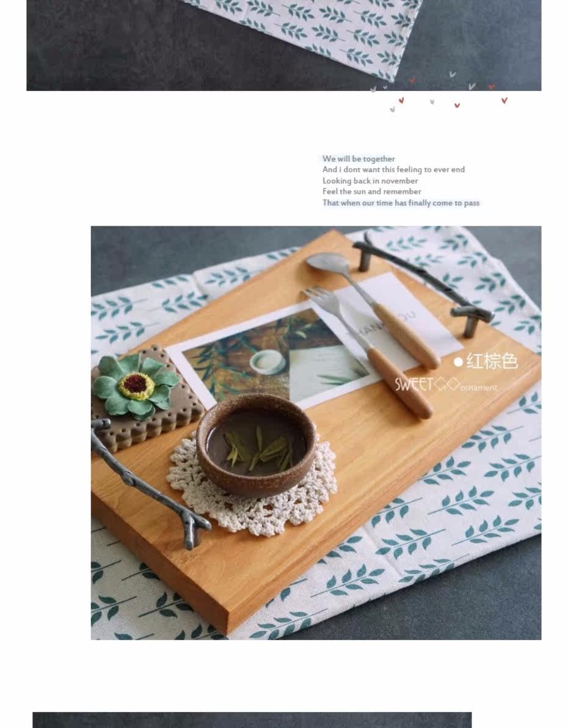Screen dimensions: 568x728
Task: Click 'That when our time has finally' line
Action: (401, 203)
